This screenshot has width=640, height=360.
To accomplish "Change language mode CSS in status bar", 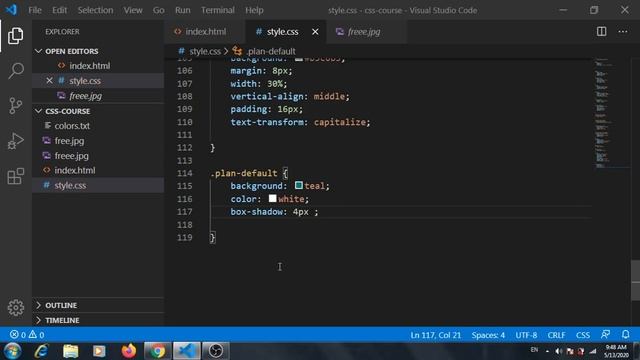I will (x=583, y=335).
